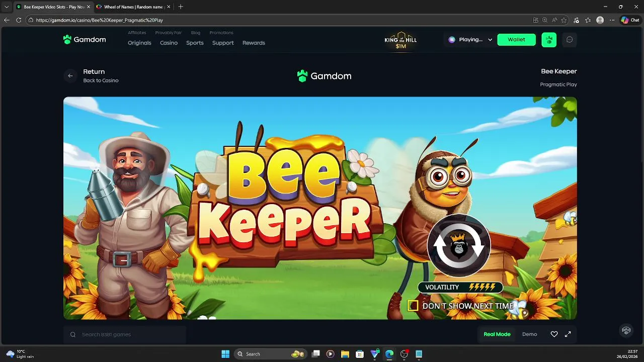Click the Windows taskbar Search box
Image resolution: width=644 pixels, height=362 pixels.
coord(271,354)
